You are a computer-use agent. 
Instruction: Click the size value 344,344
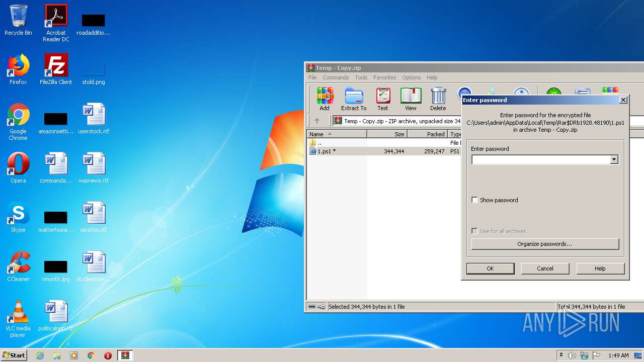pyautogui.click(x=394, y=151)
